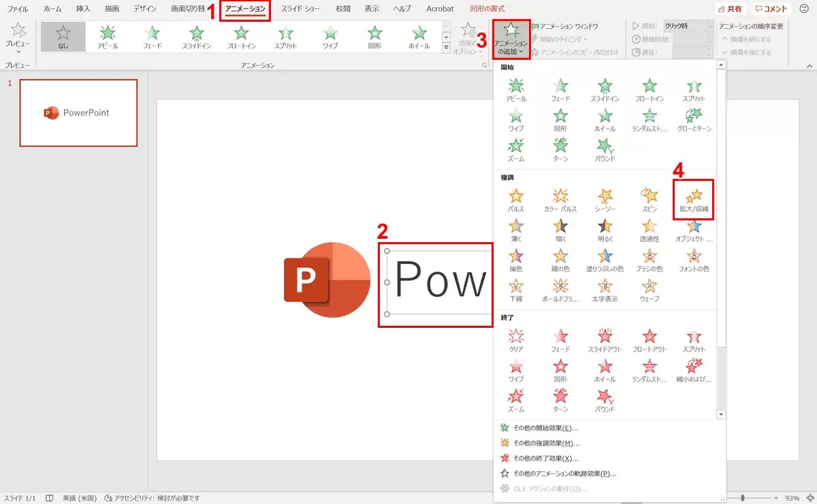Switch to the ホーム tab
The width and height of the screenshot is (817, 504).
point(52,10)
